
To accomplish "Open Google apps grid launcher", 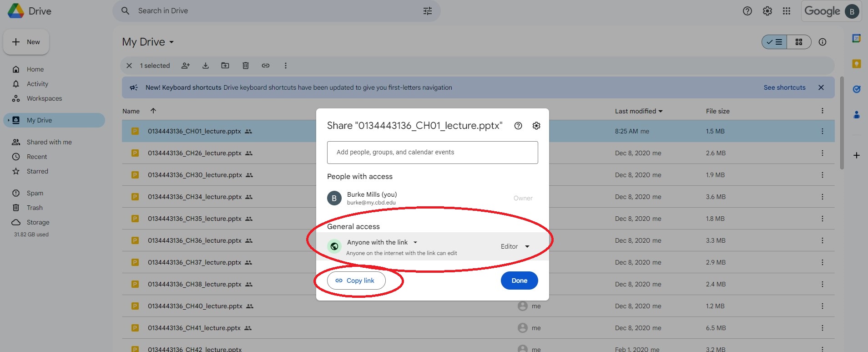I will 787,11.
